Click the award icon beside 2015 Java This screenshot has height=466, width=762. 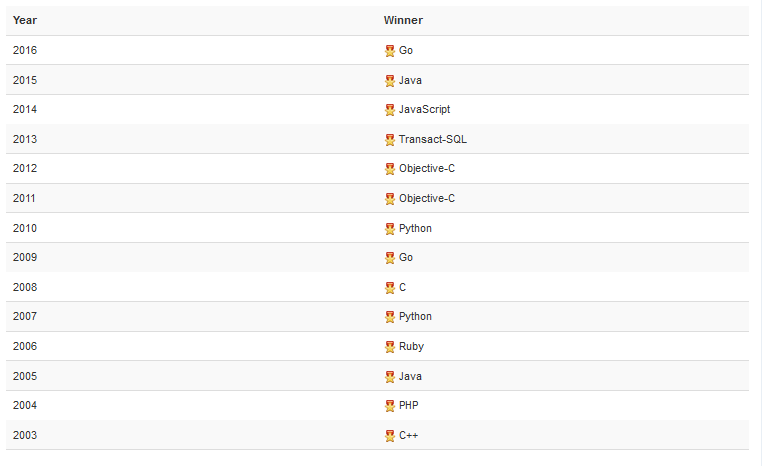(390, 81)
